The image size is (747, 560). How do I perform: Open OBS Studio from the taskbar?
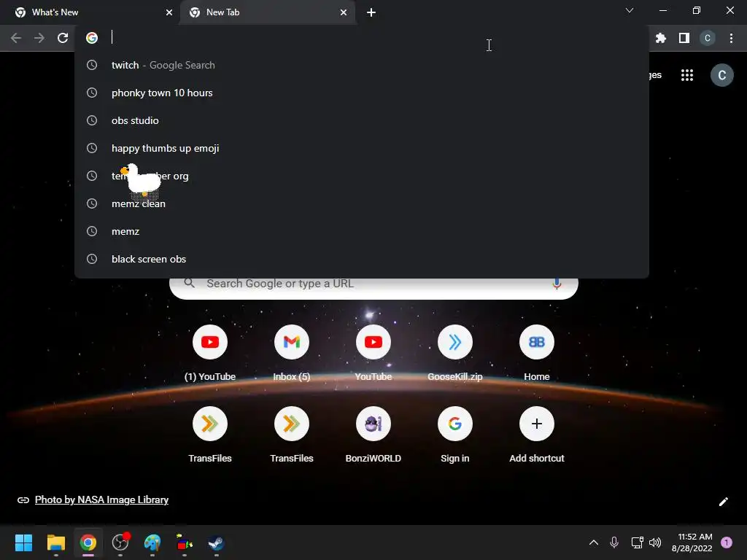pos(120,542)
